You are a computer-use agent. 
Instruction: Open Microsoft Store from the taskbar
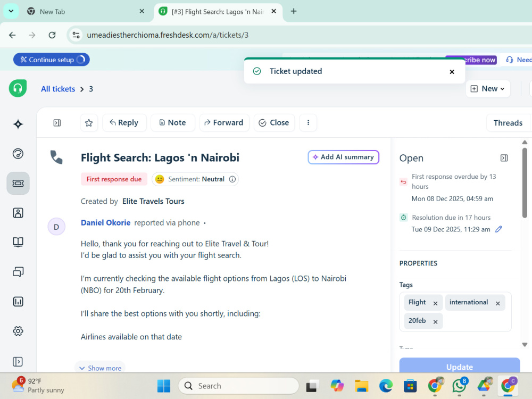[410, 386]
